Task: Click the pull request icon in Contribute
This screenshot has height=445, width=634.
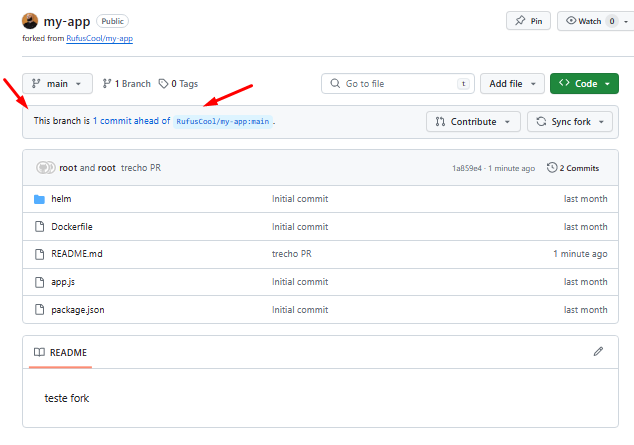Action: click(440, 121)
